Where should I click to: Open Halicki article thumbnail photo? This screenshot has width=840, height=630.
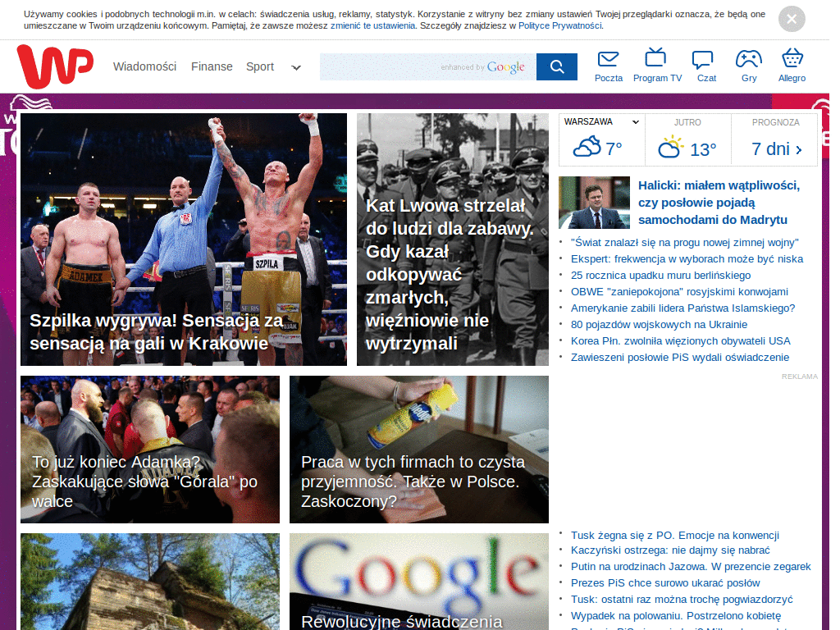coord(594,203)
